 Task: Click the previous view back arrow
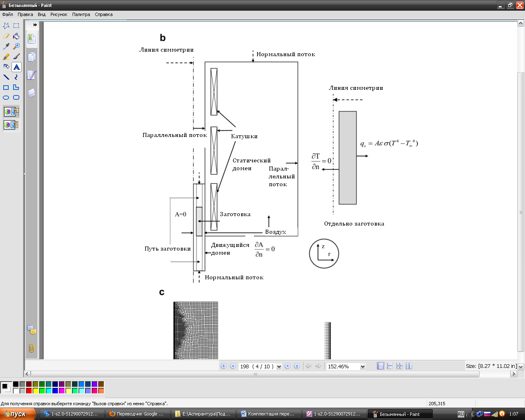308,366
